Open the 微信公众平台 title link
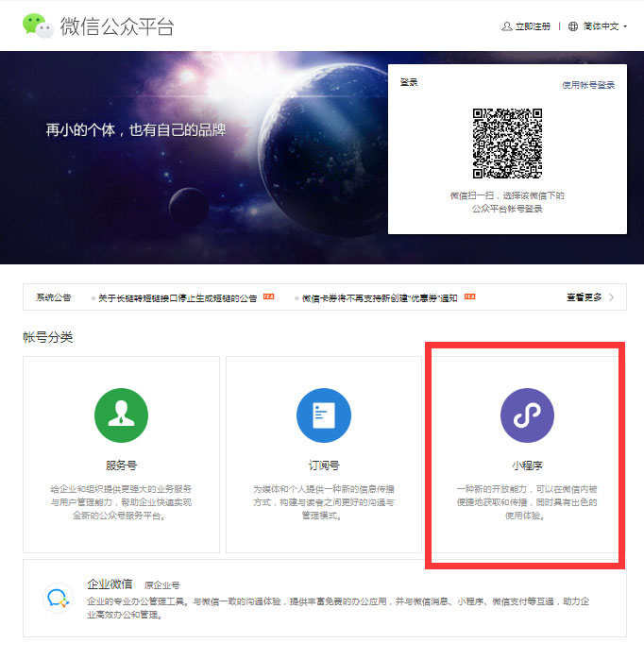This screenshot has height=660, width=644. [x=116, y=26]
